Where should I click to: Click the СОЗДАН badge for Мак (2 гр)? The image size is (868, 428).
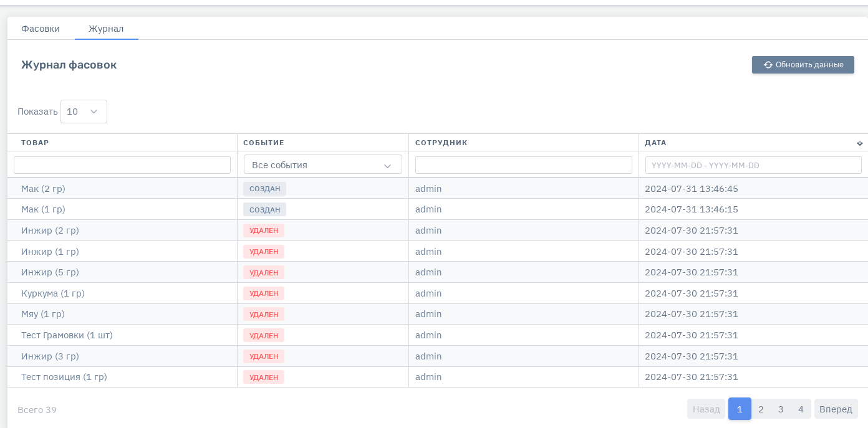(x=264, y=189)
